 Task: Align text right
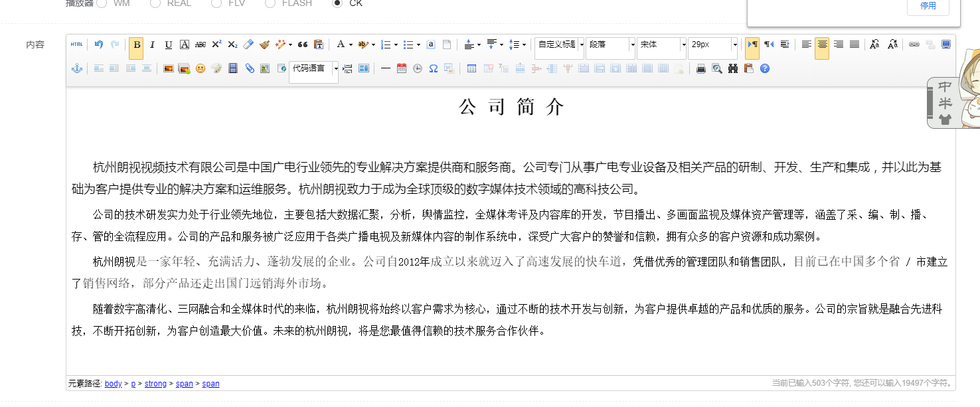pos(839,44)
